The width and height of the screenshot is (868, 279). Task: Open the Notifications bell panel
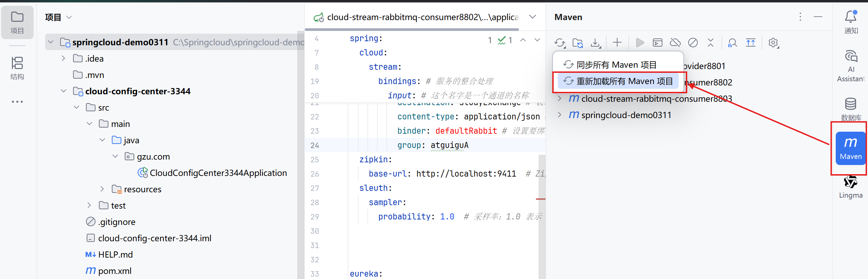(851, 22)
